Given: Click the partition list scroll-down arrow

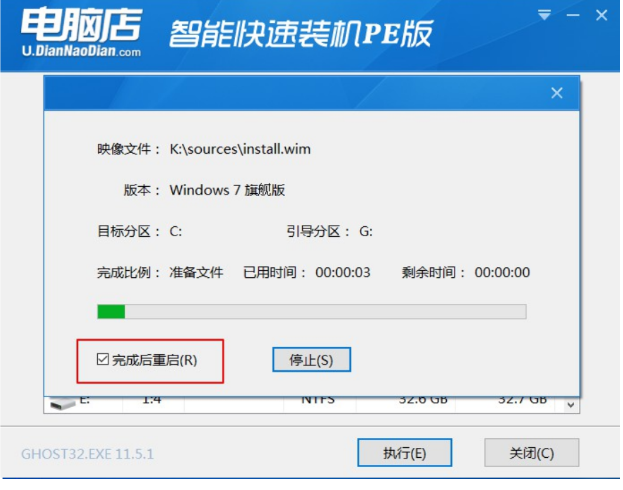Looking at the screenshot, I should 571,405.
